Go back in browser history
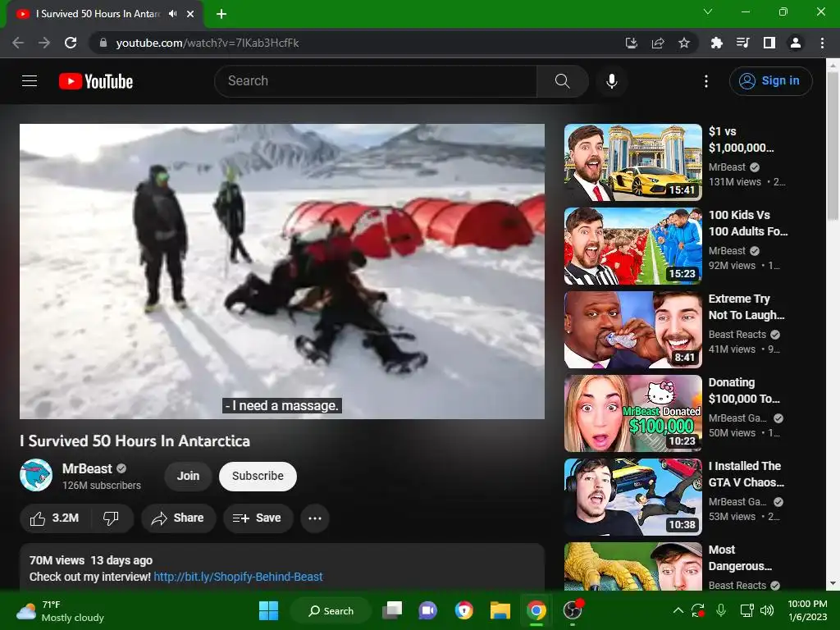Screen dimensions: 840x630 (x=18, y=43)
